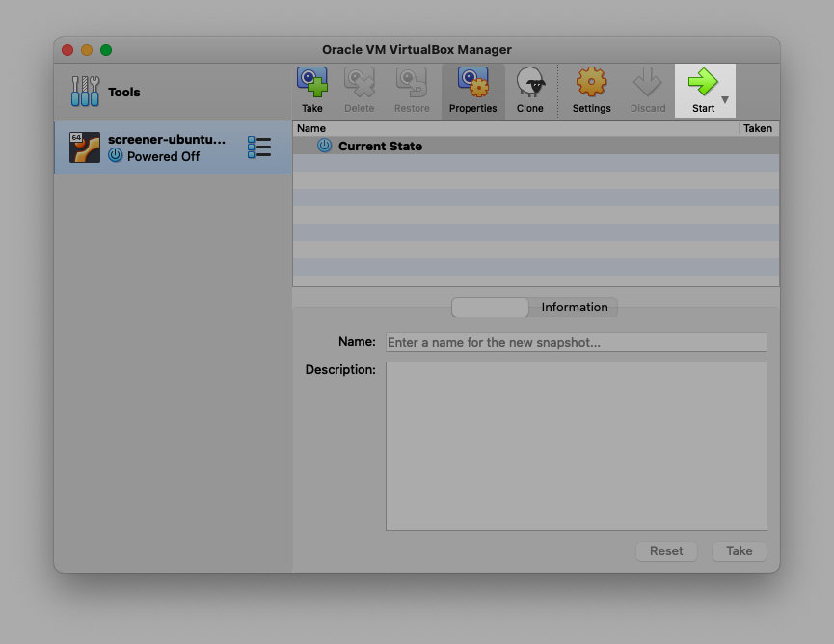Click inside the Description text area
The width and height of the screenshot is (834, 644).
click(x=576, y=445)
